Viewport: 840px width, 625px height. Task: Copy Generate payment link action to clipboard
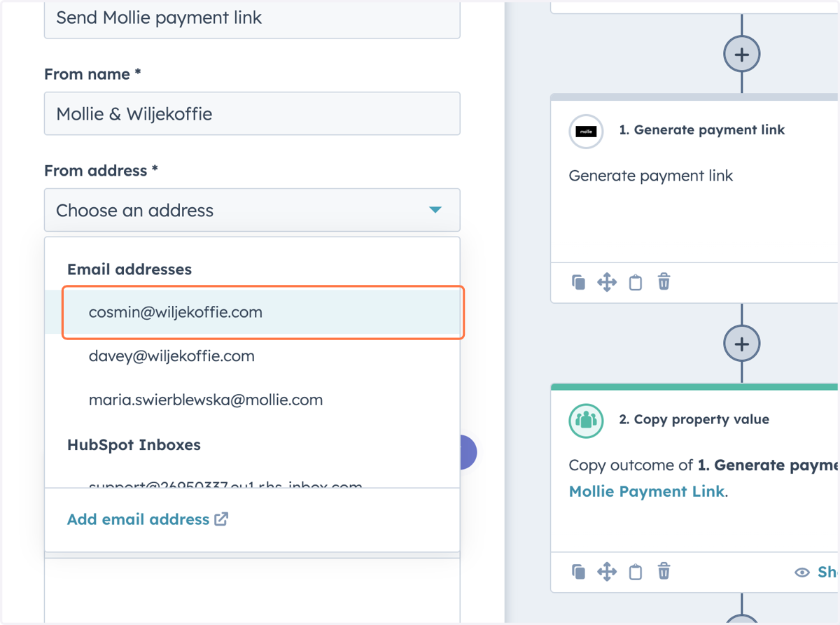636,282
